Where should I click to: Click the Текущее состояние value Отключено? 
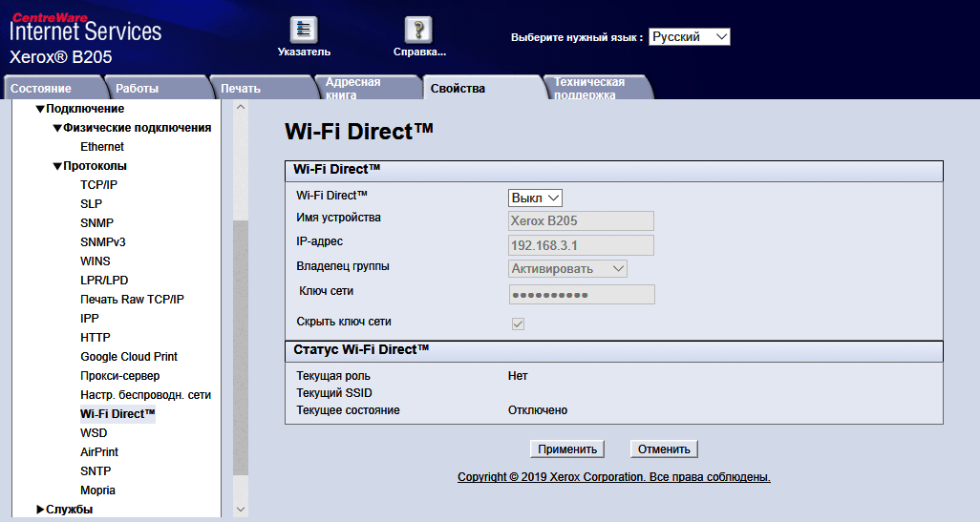coord(538,410)
